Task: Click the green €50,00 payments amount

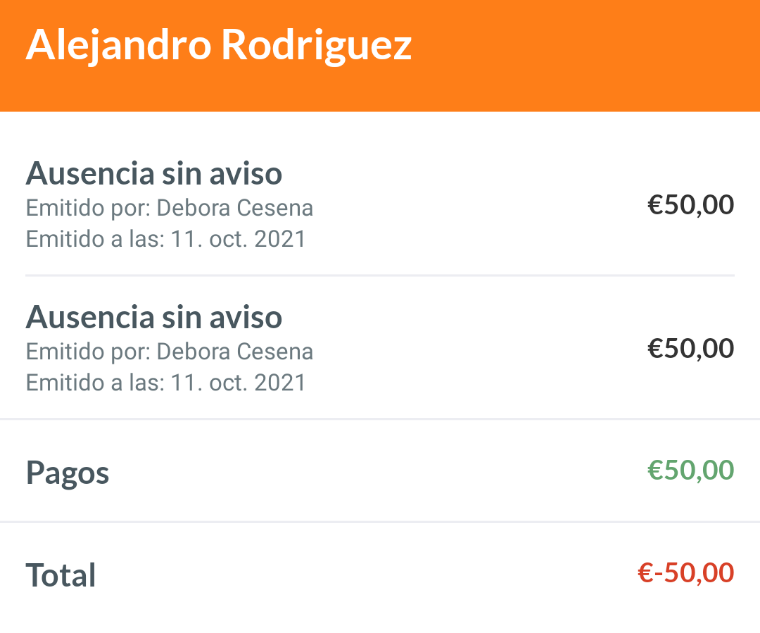Action: (x=690, y=470)
